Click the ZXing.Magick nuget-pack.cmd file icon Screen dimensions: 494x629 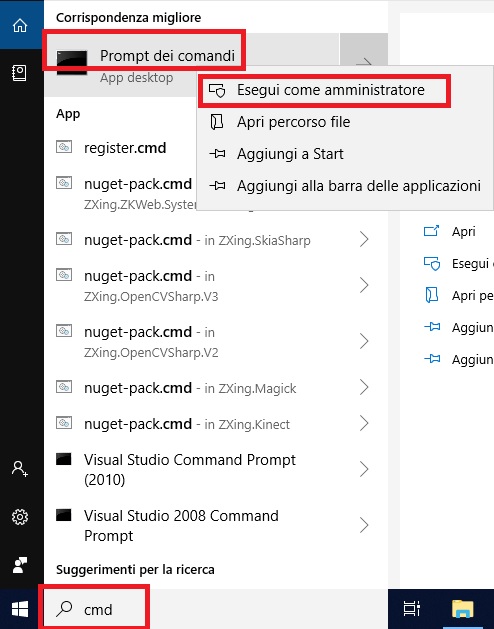pyautogui.click(x=64, y=387)
